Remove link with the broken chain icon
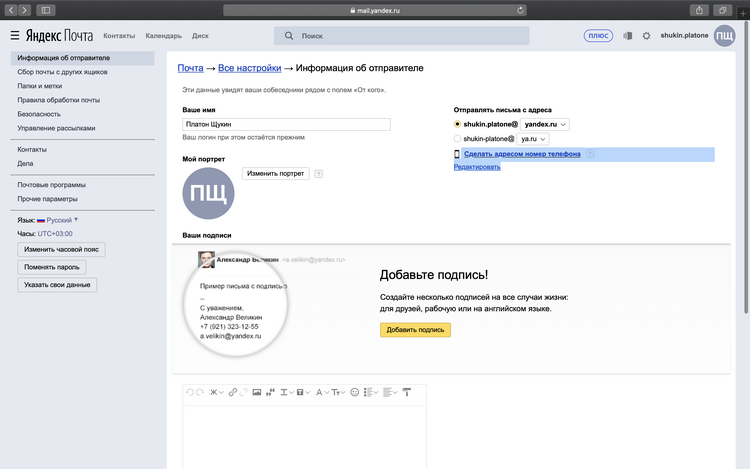The width and height of the screenshot is (750, 469). pyautogui.click(x=243, y=393)
